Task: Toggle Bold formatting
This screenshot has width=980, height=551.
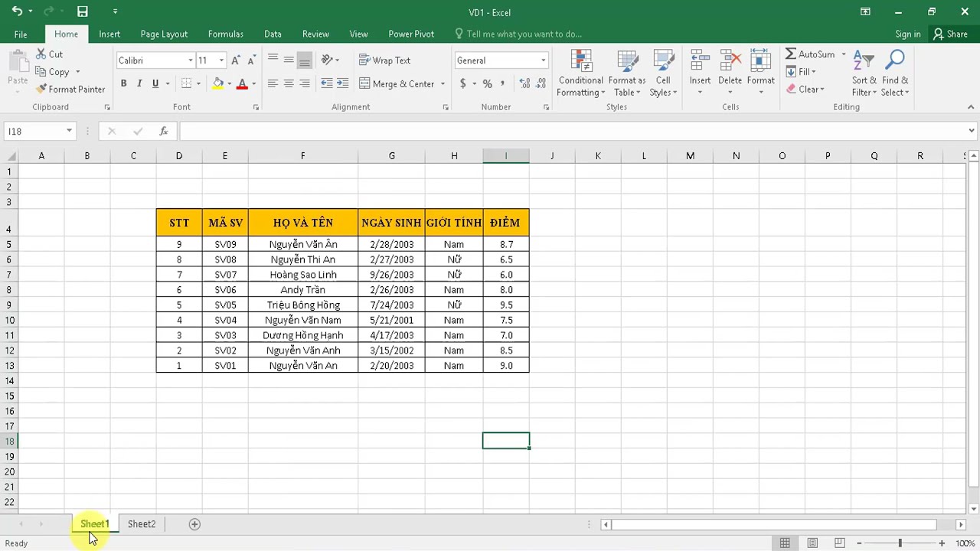Action: (123, 83)
